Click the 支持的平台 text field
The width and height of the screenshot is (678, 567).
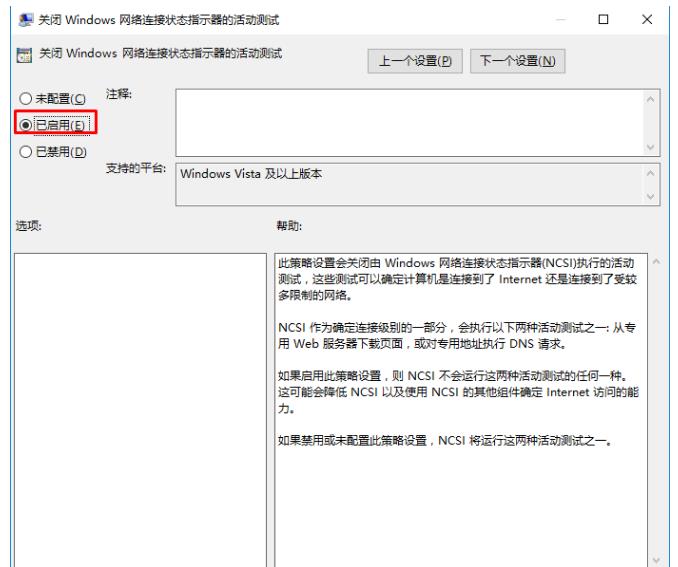409,185
